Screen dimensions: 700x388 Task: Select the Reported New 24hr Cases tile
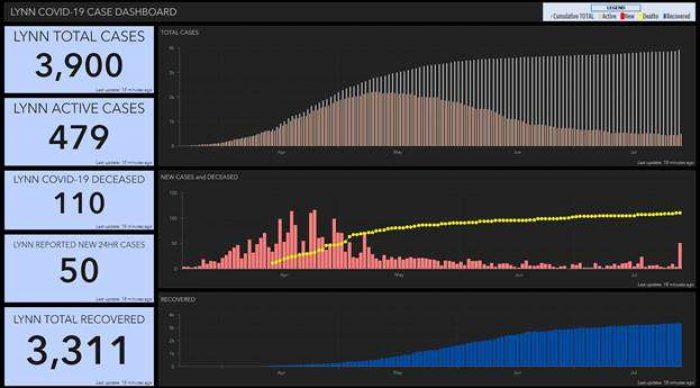click(x=79, y=268)
